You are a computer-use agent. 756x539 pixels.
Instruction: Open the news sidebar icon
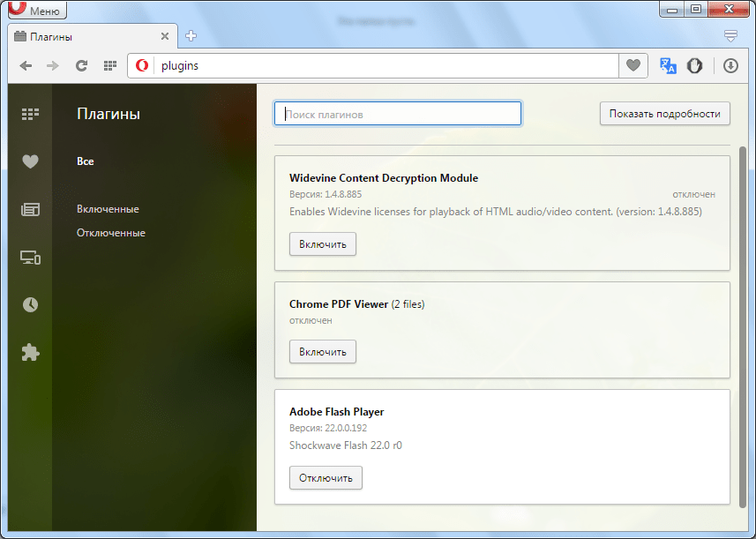pyautogui.click(x=31, y=209)
